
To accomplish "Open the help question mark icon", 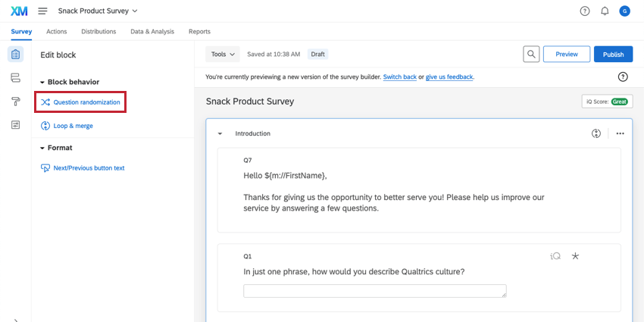I will [x=584, y=11].
